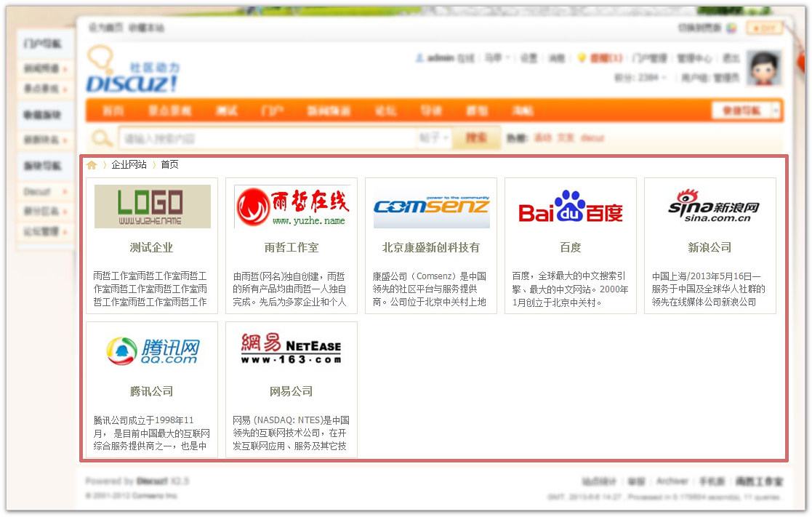Open the 新浪公司 company title
The height and width of the screenshot is (517, 812).
[x=710, y=248]
